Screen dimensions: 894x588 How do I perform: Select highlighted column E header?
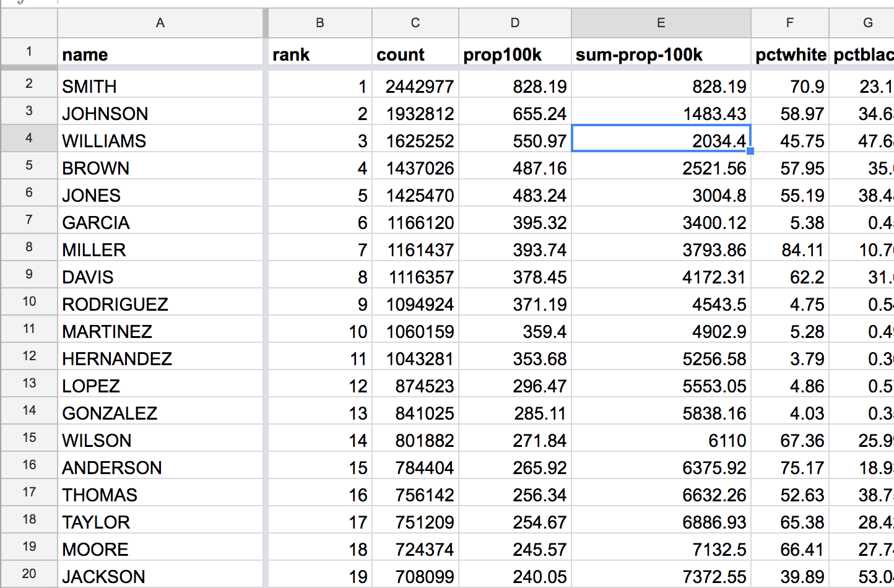click(661, 23)
